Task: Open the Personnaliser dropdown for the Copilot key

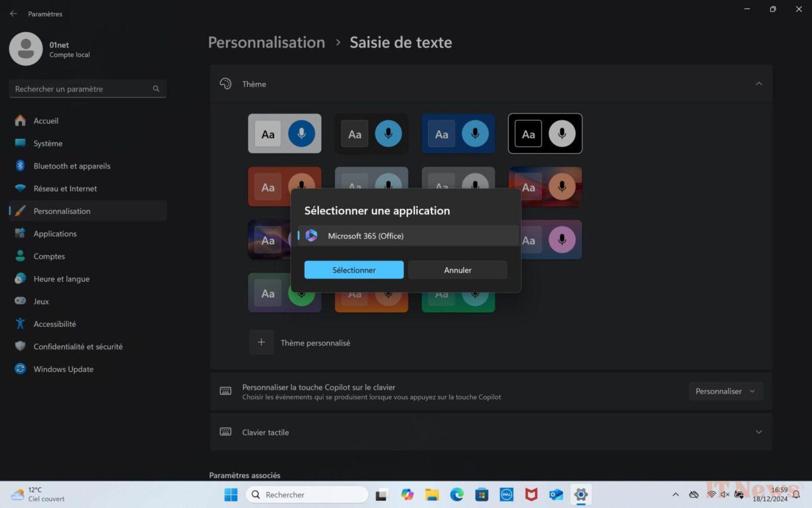Action: pos(725,391)
